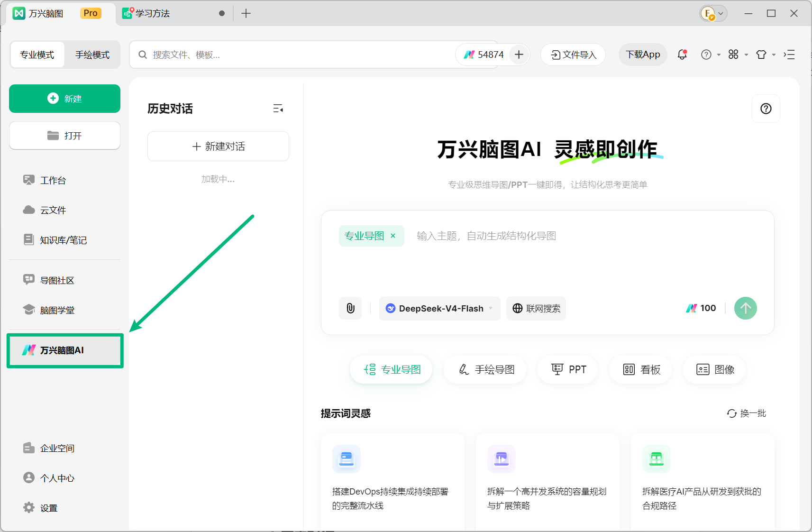812x532 pixels.
Task: Click the 打开 open file button
Action: click(x=64, y=136)
